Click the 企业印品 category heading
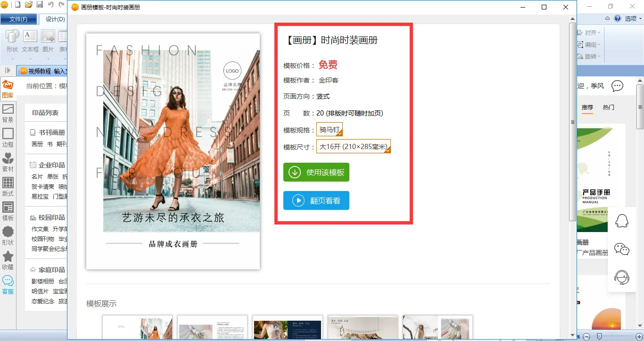Viewport: 644px width, 341px height. [x=48, y=165]
